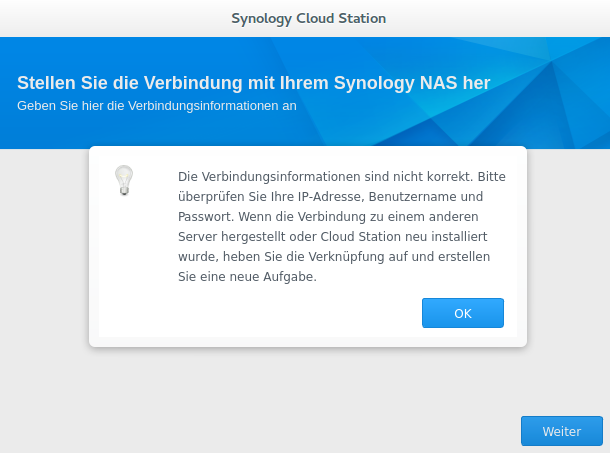Click the word 'Benutzername' in the message
The image size is (610, 453).
click(410, 194)
